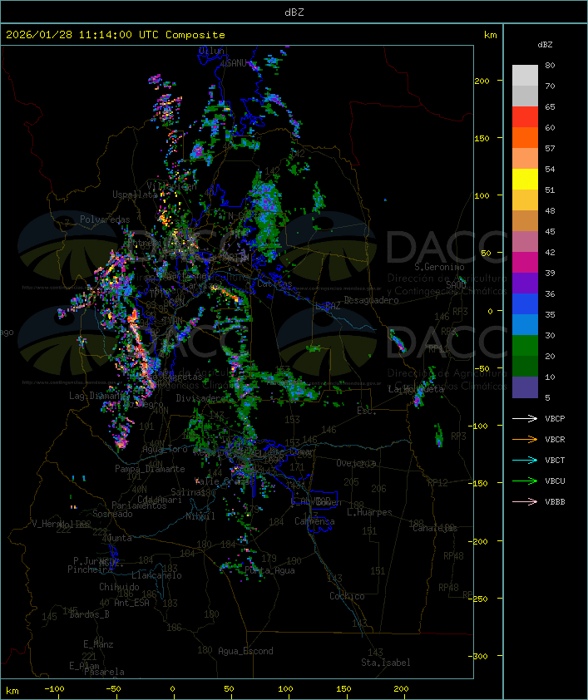
Task: Click the white VBCP arrow in legend
Action: [x=526, y=418]
